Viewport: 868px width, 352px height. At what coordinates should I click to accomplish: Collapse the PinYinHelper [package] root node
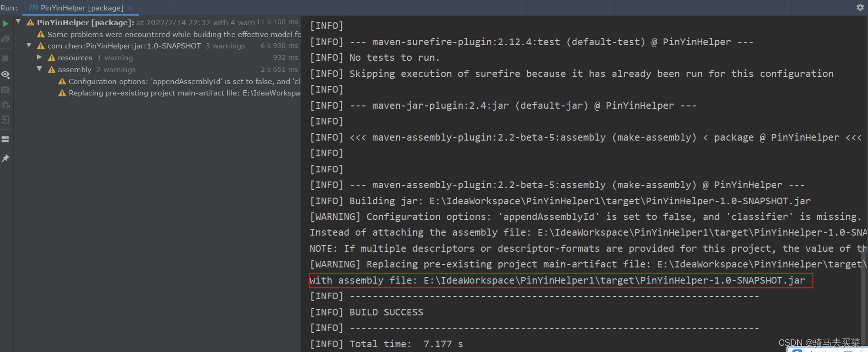(18, 21)
